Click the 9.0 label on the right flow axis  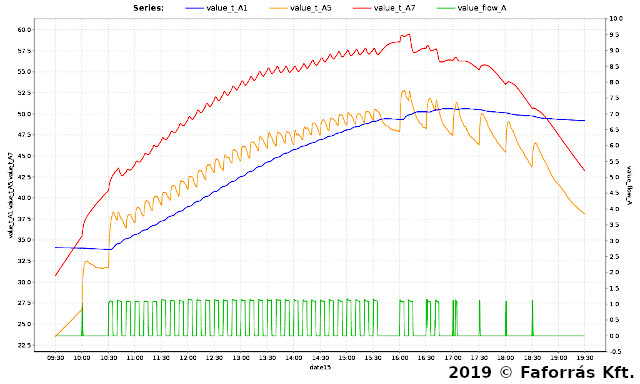click(615, 51)
